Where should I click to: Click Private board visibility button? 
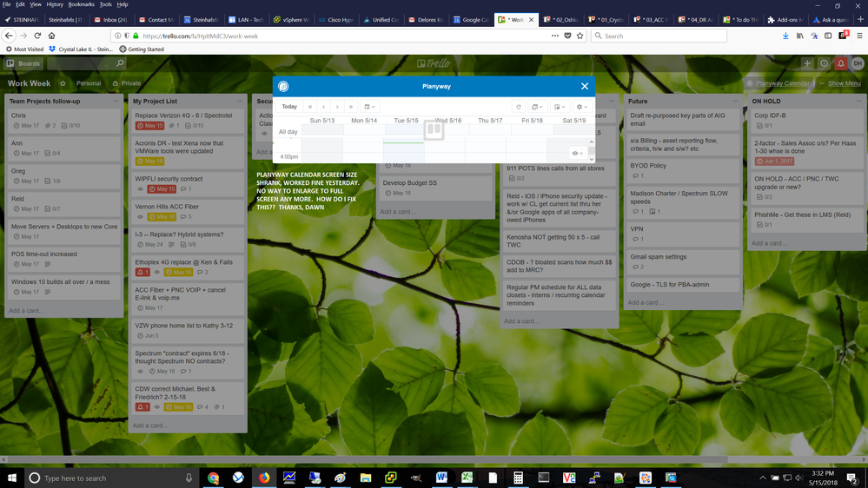point(127,83)
